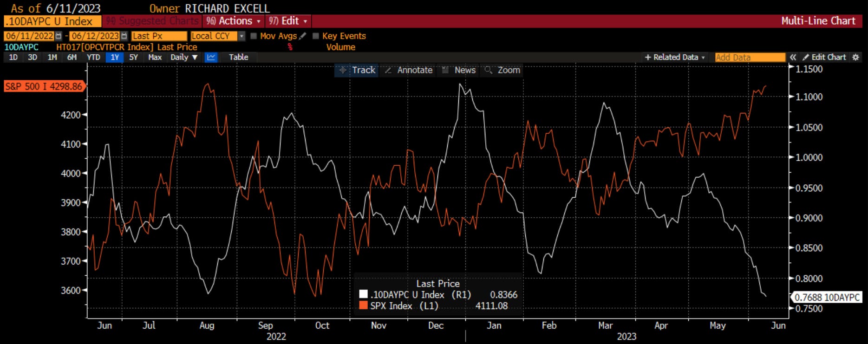Click legend value 0.8366
The height and width of the screenshot is (344, 868).
504,294
